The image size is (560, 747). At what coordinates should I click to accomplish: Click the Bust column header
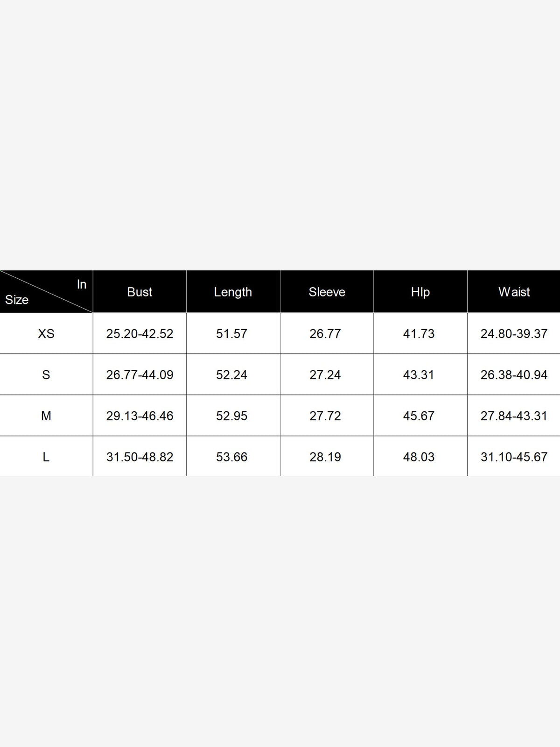140,292
